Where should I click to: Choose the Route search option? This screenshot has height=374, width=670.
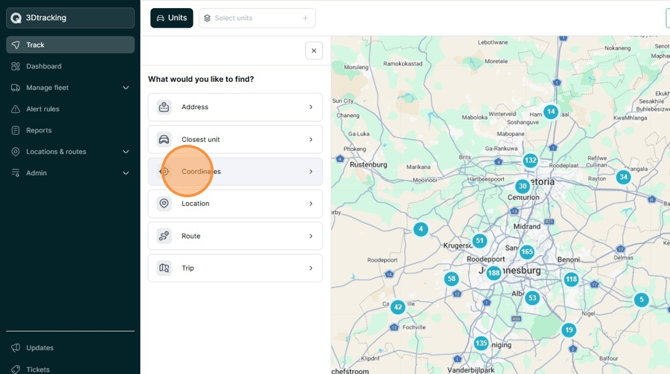point(235,236)
